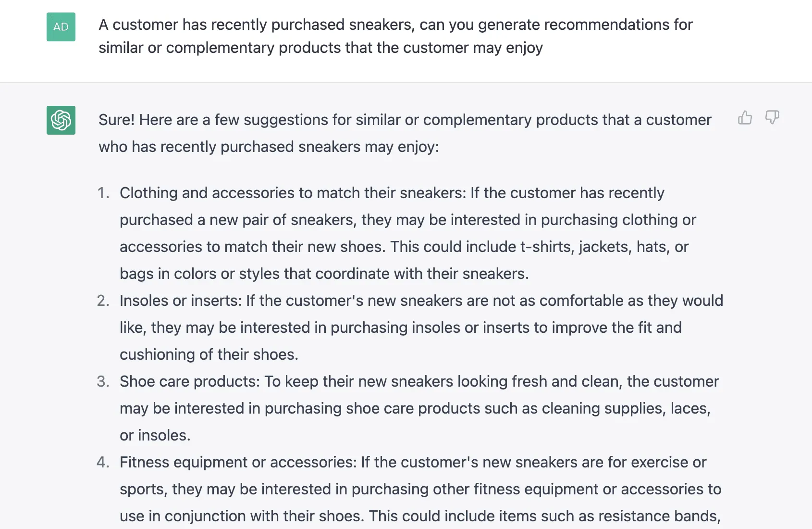Click the thumbs down feedback icon

point(772,118)
